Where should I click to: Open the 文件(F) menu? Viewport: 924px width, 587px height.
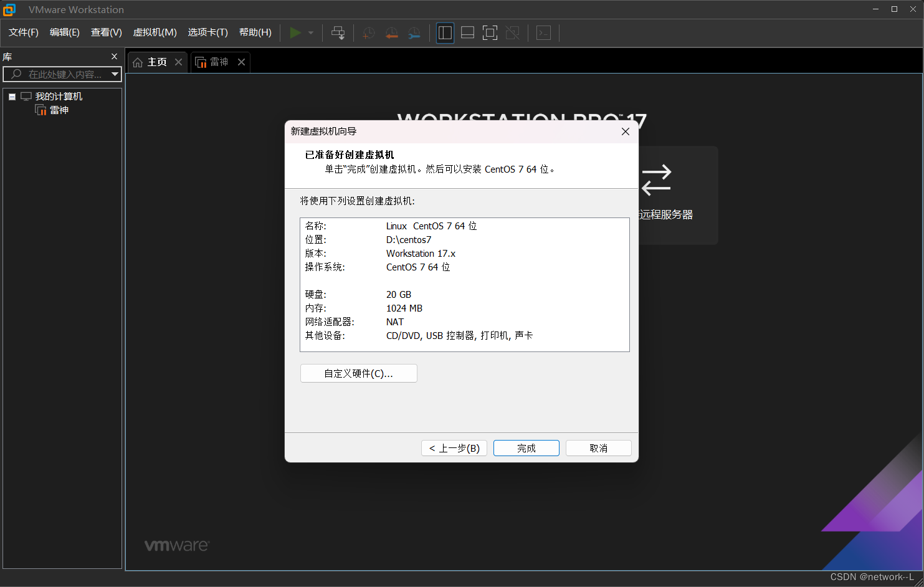click(24, 32)
